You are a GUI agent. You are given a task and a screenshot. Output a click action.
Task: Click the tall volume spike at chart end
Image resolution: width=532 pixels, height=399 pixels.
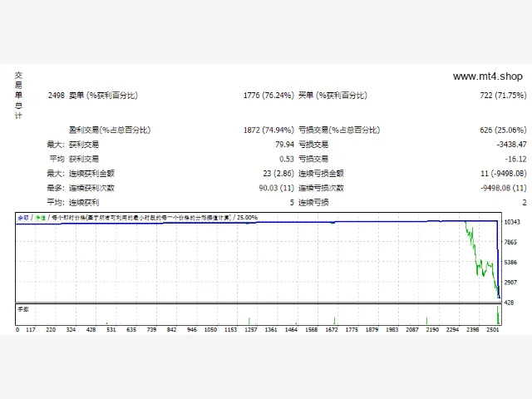pyautogui.click(x=498, y=315)
